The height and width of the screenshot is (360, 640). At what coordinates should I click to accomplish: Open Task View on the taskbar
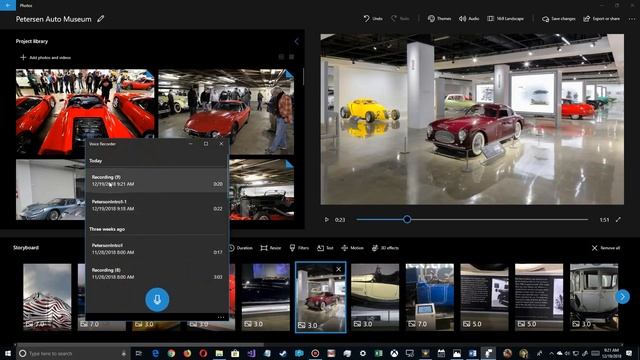point(138,353)
